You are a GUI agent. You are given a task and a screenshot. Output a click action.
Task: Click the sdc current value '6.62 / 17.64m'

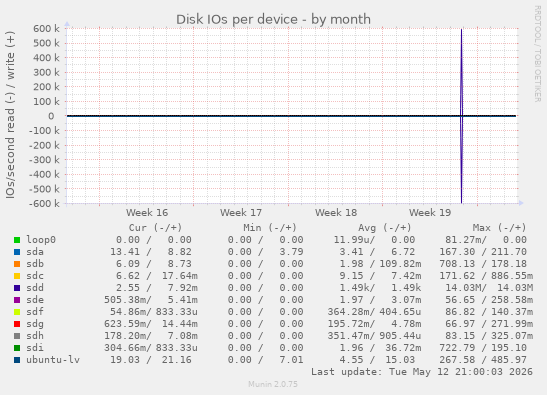157,276
